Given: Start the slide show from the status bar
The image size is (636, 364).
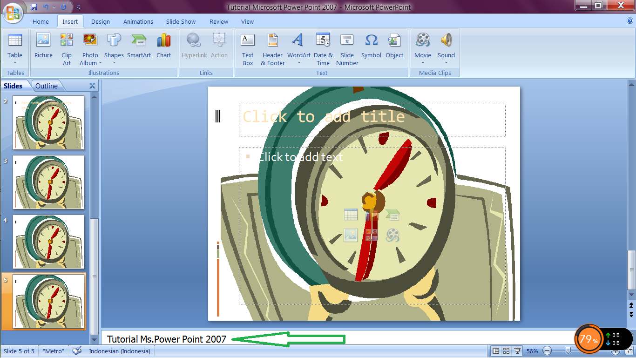Looking at the screenshot, I should point(518,351).
